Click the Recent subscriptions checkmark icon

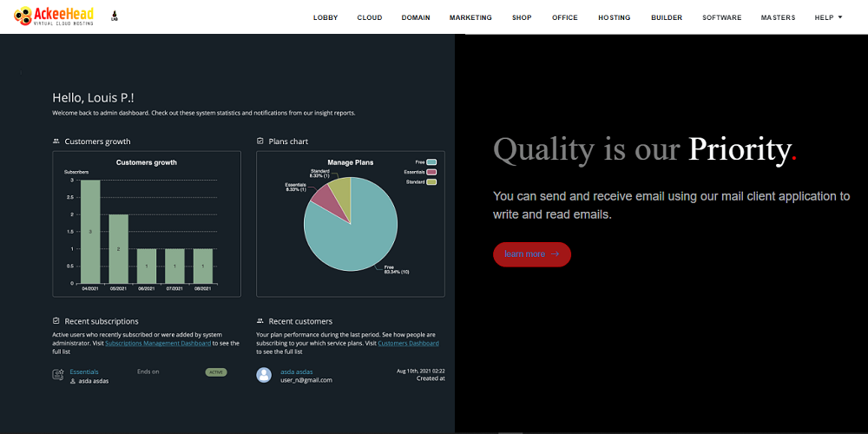56,321
